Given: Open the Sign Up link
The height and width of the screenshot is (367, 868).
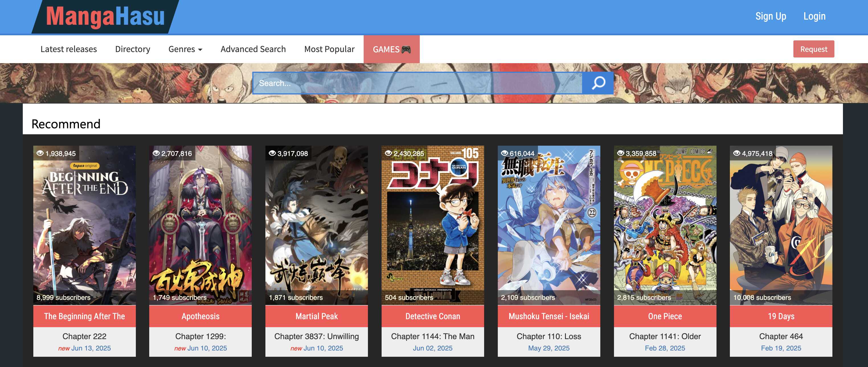Looking at the screenshot, I should point(771,16).
